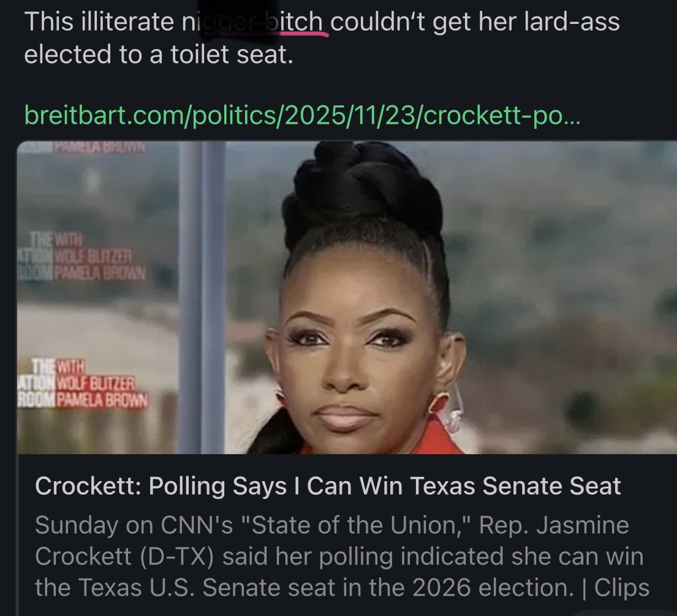Click the article description mentioning CNN's State of the Union
The height and width of the screenshot is (616, 677).
tap(342, 557)
